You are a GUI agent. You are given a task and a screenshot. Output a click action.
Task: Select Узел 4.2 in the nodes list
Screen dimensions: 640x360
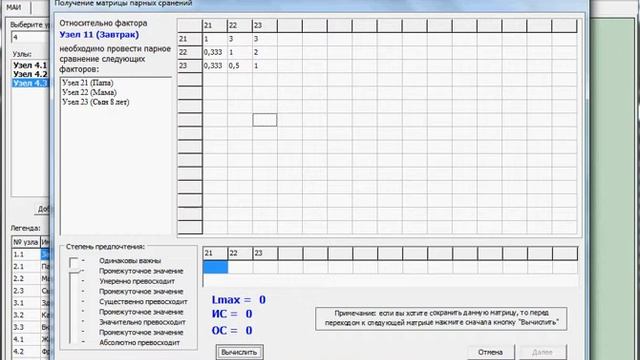tap(30, 74)
